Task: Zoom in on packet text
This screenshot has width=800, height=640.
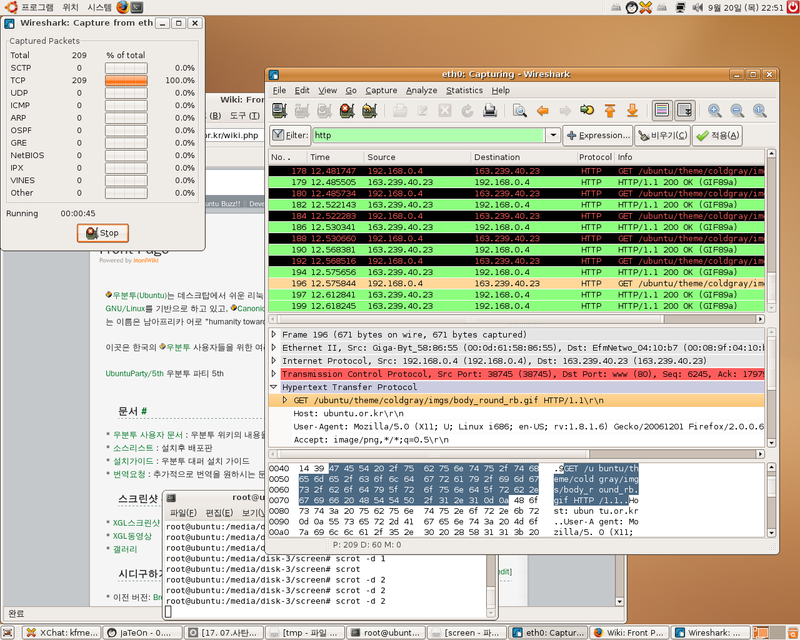Action: [714, 110]
